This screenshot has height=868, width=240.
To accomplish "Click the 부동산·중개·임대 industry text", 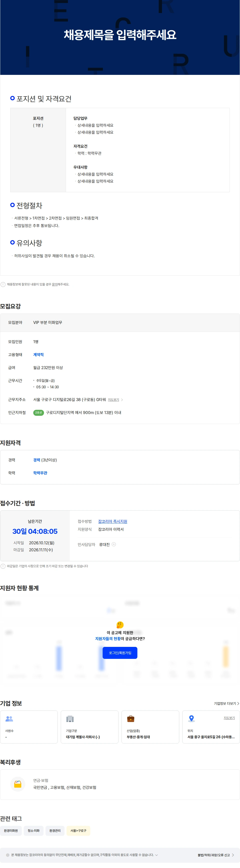I will [x=138, y=737].
